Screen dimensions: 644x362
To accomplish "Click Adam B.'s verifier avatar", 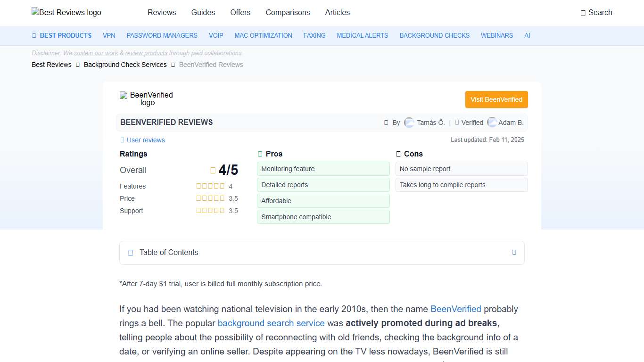I will [491, 122].
